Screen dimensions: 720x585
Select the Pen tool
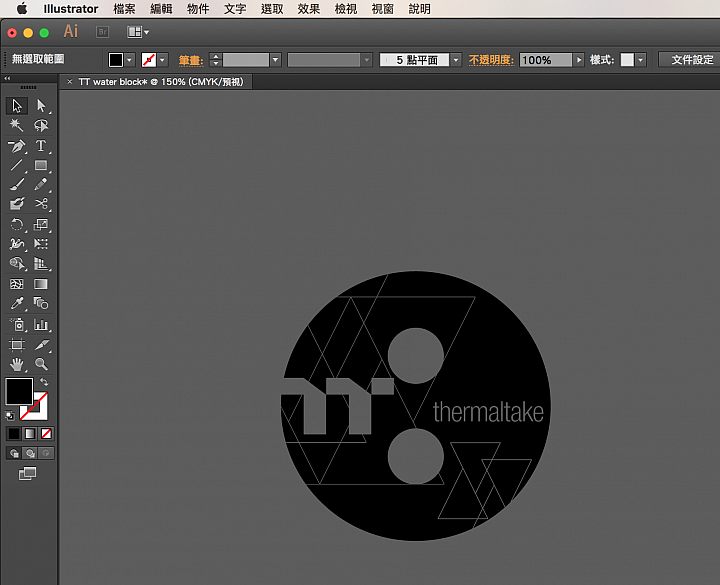click(x=17, y=146)
